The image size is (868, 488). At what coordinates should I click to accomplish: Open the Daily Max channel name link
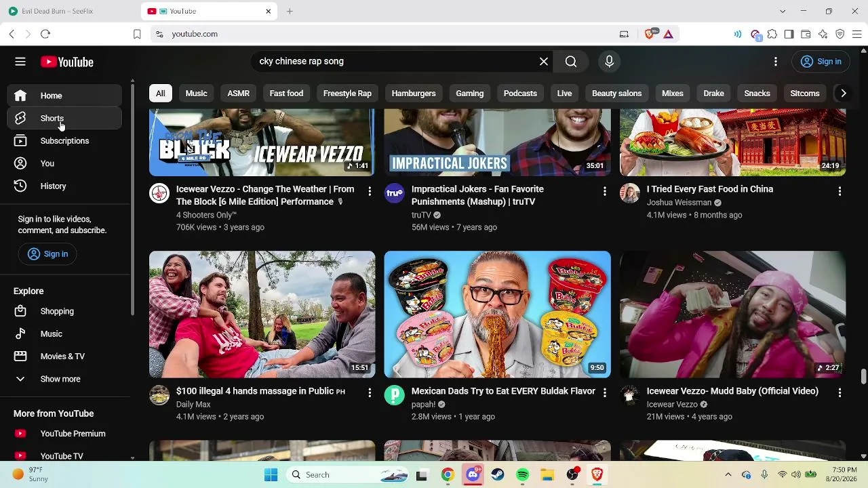click(193, 405)
